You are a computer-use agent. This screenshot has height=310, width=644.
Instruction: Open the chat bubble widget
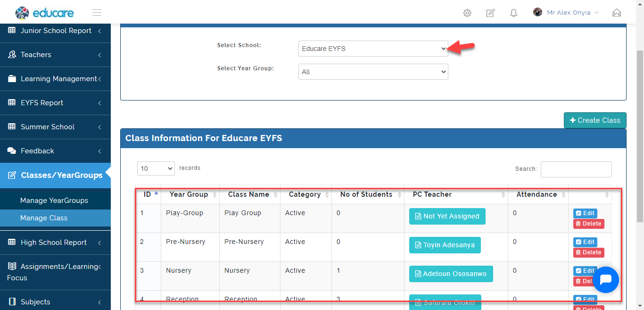(x=606, y=280)
